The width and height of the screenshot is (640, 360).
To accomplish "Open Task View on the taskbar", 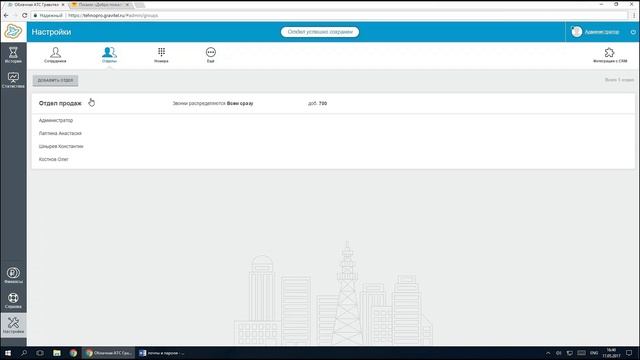I will (40, 353).
